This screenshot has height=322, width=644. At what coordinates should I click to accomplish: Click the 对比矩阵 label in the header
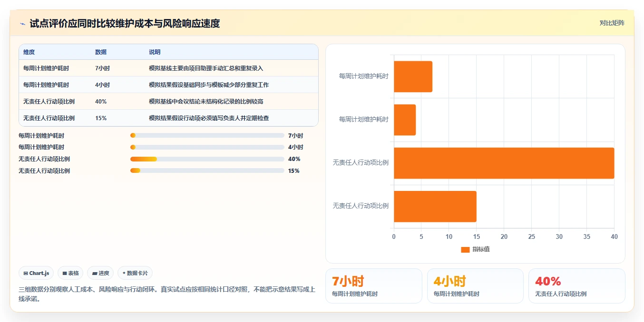[x=612, y=23]
